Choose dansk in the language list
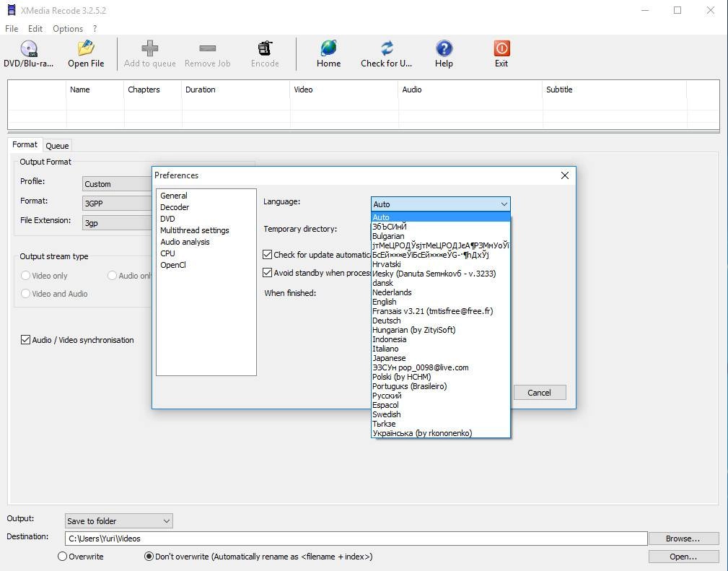This screenshot has height=571, width=728. point(441,283)
